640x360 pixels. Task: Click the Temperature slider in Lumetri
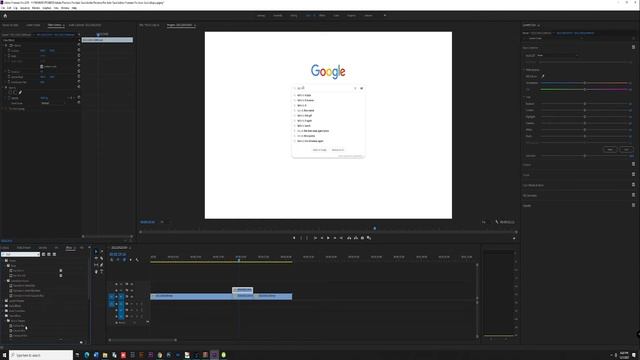tap(584, 83)
